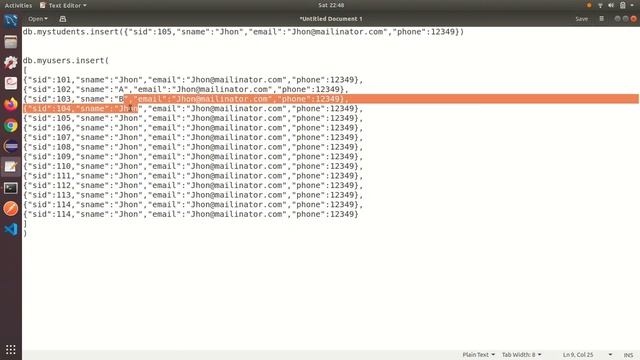
Task: Open the gedit hamburger menu
Action: (601, 19)
